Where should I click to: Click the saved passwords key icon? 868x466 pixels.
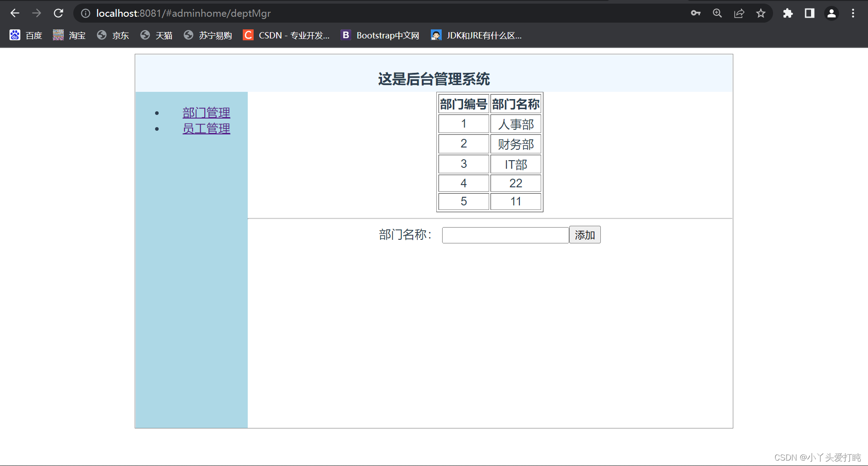(x=696, y=13)
